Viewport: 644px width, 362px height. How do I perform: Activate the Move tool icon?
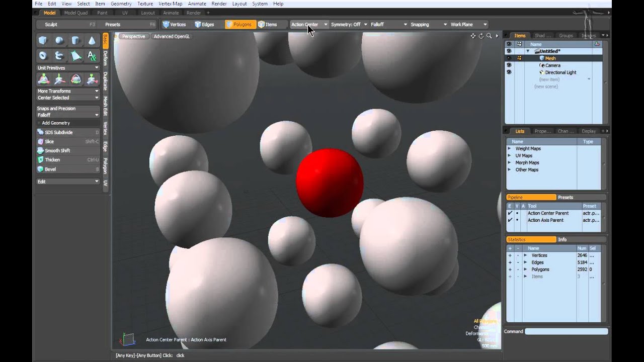tap(60, 79)
